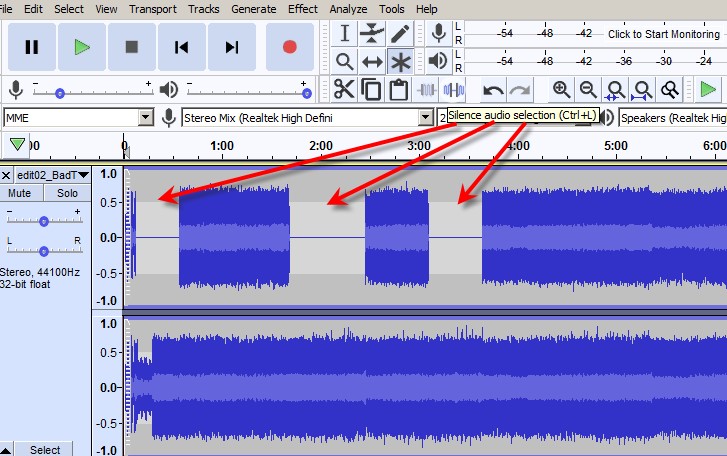
Task: Close the track with the X button
Action: click(6, 175)
